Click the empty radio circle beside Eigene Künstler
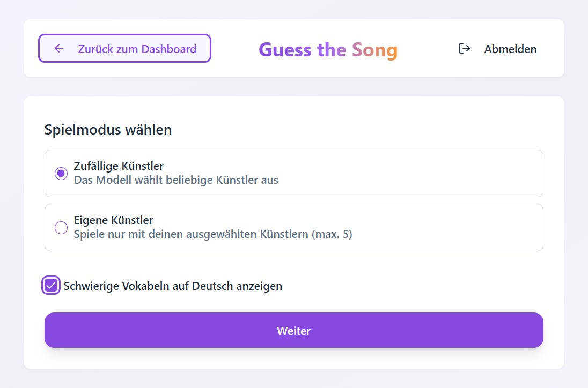588x388 pixels. [61, 227]
